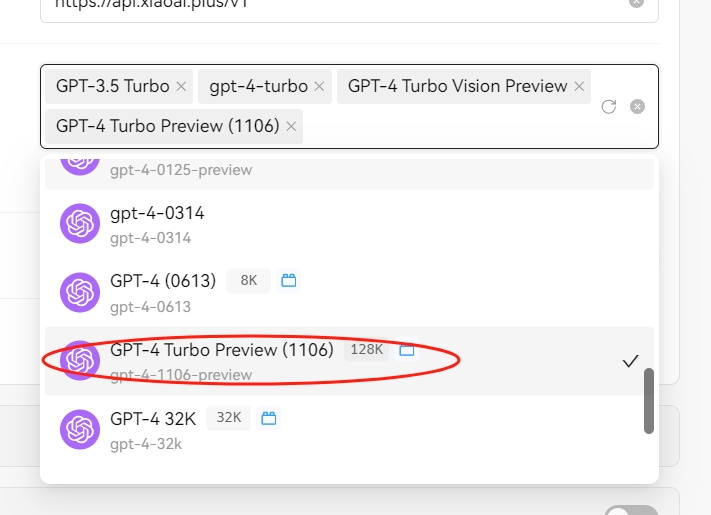This screenshot has width=711, height=515.
Task: Select the GPT-4 32K model option
Action: point(349,430)
